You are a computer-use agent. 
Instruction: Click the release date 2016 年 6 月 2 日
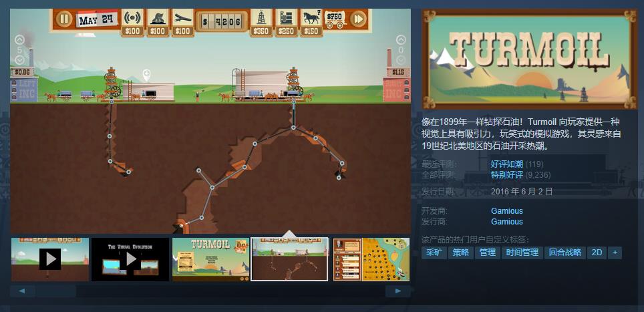coord(522,191)
